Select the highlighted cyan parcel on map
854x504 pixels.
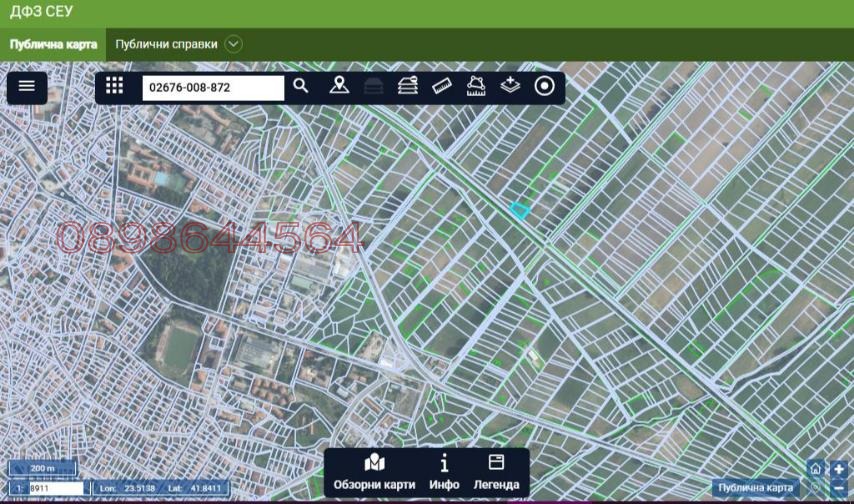519,210
